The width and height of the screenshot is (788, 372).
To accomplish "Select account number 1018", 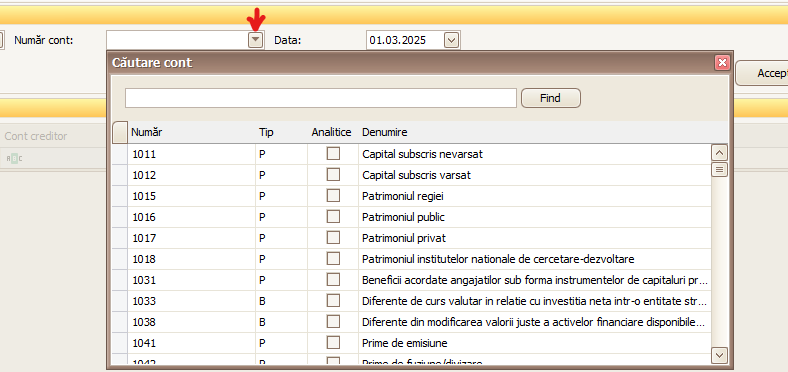I will (x=191, y=259).
